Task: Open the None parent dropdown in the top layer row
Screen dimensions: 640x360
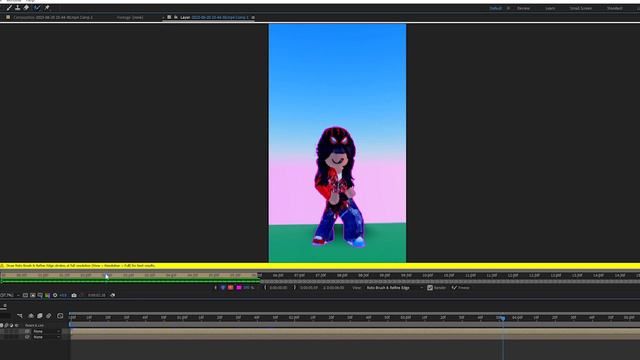Action: (x=47, y=331)
